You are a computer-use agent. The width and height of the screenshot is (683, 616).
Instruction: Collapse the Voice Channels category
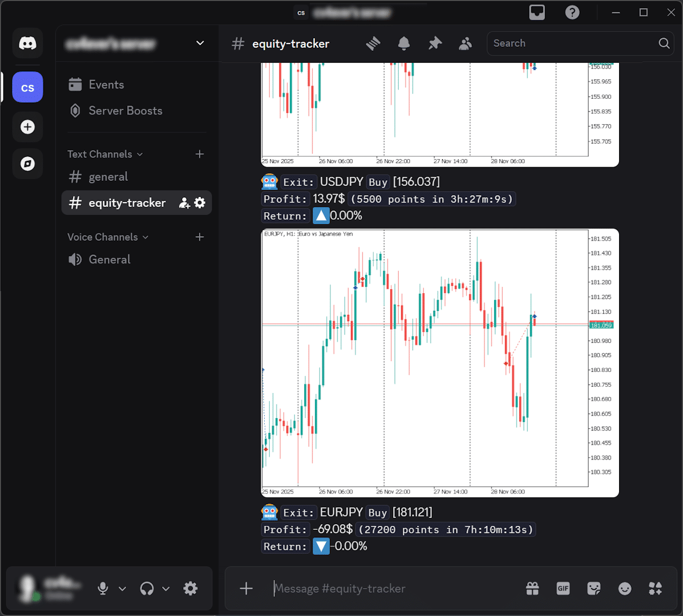[x=107, y=237]
